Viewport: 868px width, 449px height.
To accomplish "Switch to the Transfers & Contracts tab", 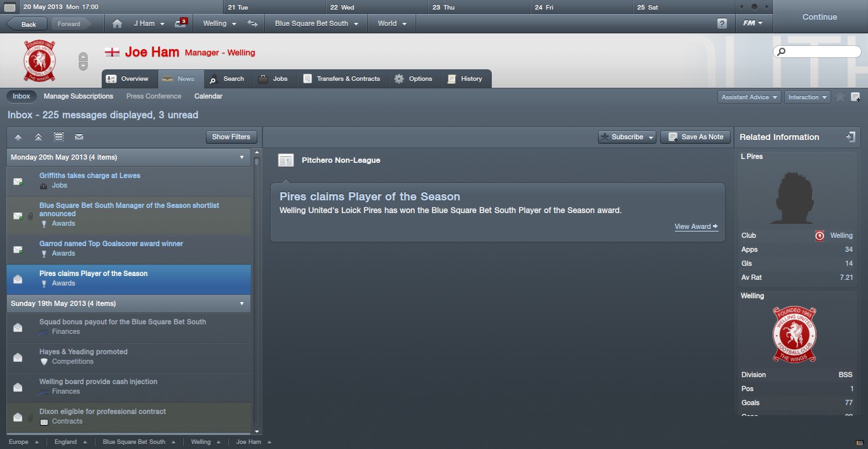I will [342, 79].
